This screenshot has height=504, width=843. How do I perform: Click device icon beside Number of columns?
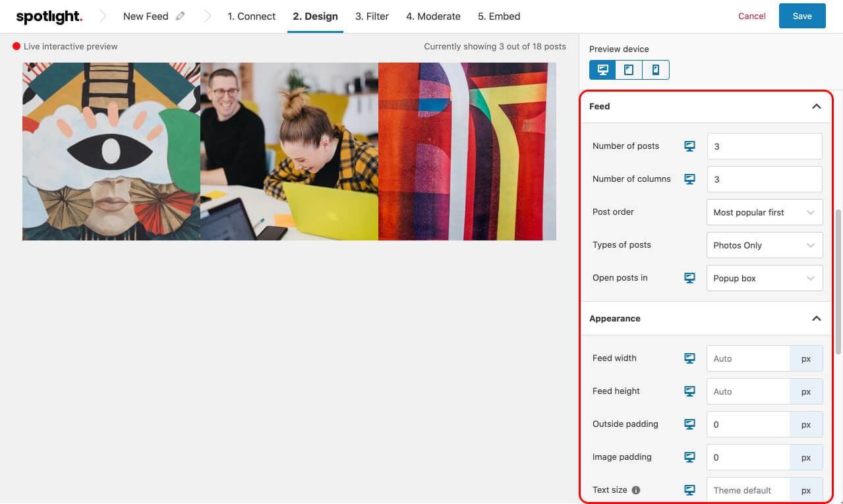click(x=689, y=179)
